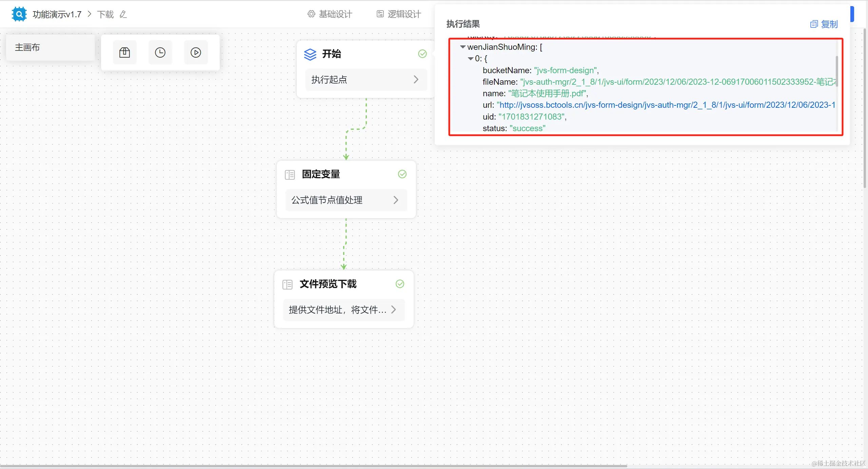This screenshot has height=469, width=868.
Task: Collapse the item 0 object
Action: pyautogui.click(x=470, y=59)
